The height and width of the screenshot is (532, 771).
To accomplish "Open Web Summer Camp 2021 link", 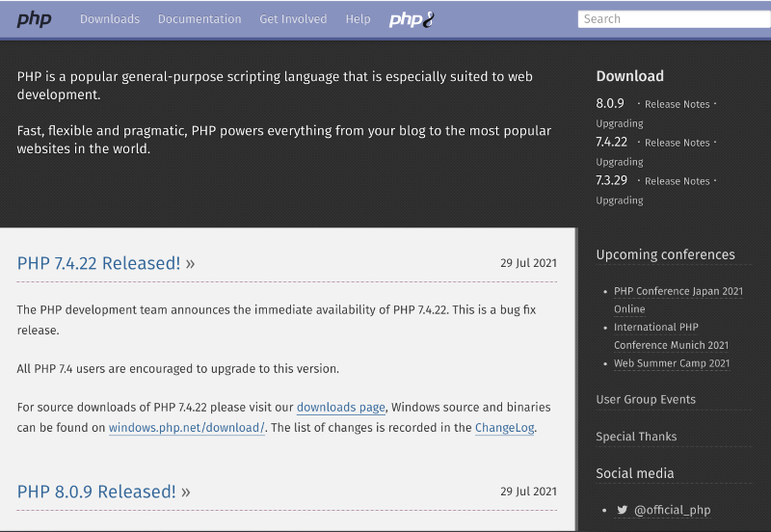I will tap(672, 363).
